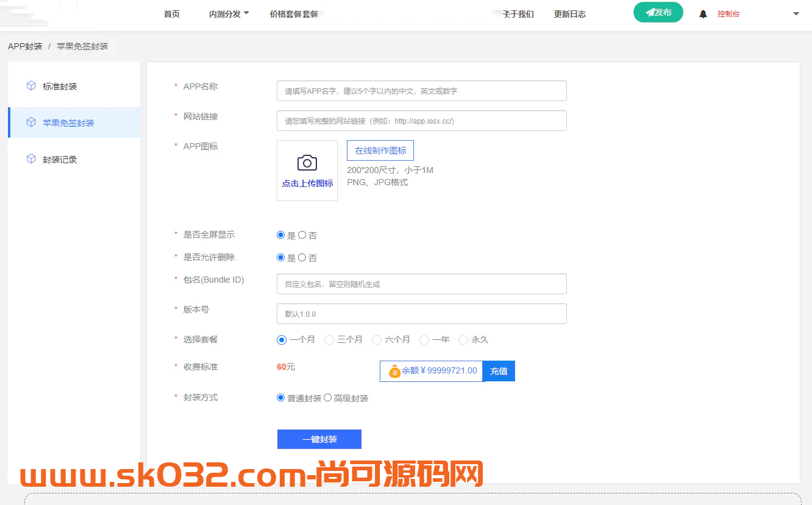Focus the 包名 Bundle ID input field
The width and height of the screenshot is (812, 505).
[422, 284]
